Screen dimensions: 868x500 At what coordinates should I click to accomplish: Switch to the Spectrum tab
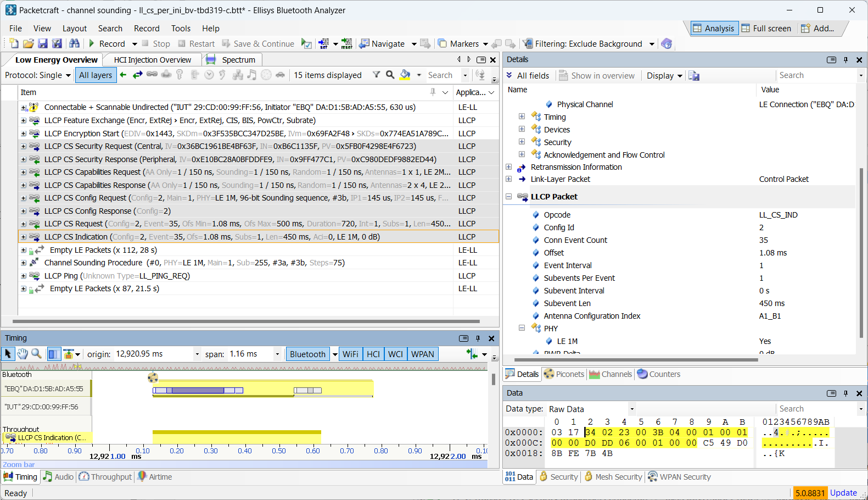pyautogui.click(x=238, y=60)
